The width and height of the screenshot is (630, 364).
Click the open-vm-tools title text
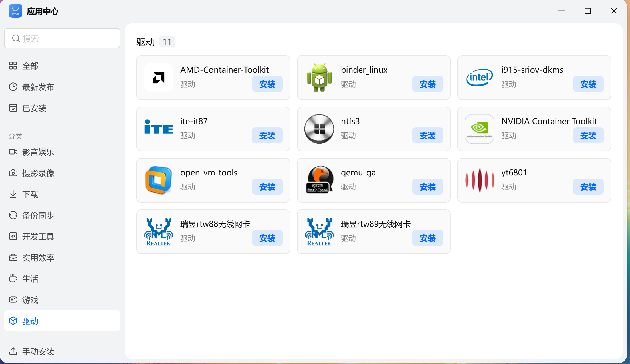(209, 173)
